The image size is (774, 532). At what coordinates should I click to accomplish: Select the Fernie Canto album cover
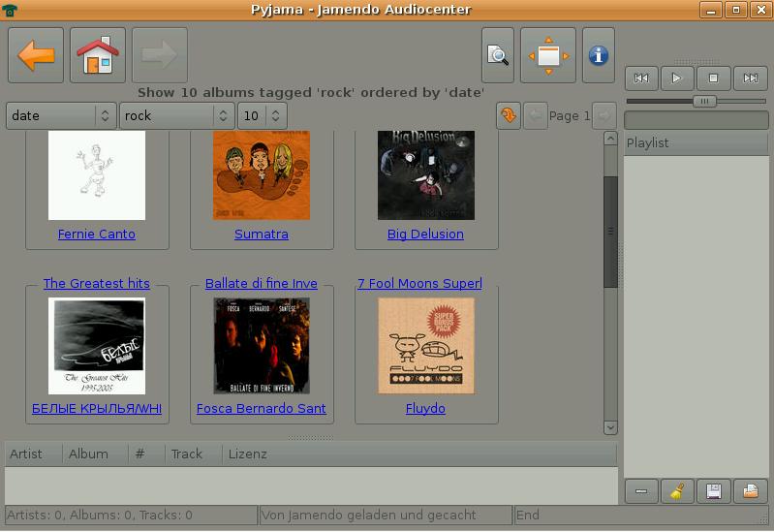pos(97,175)
